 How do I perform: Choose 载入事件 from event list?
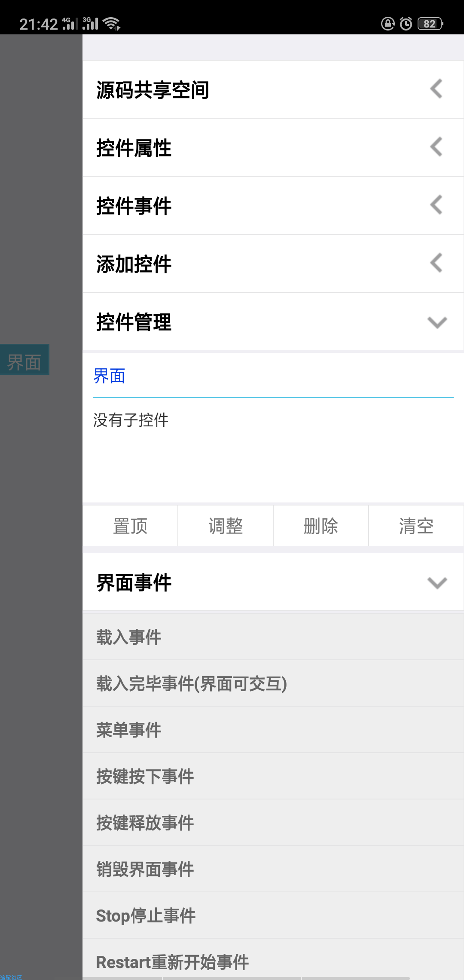click(x=273, y=637)
